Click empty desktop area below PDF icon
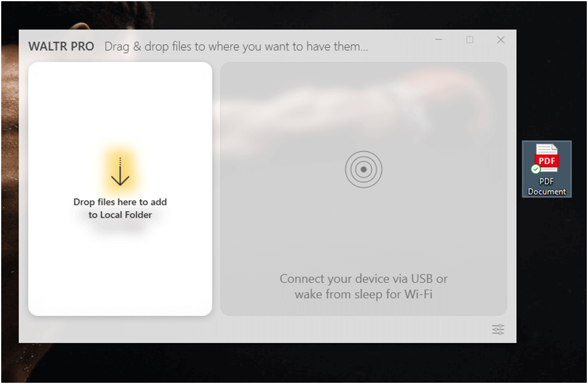The image size is (588, 384). click(548, 263)
